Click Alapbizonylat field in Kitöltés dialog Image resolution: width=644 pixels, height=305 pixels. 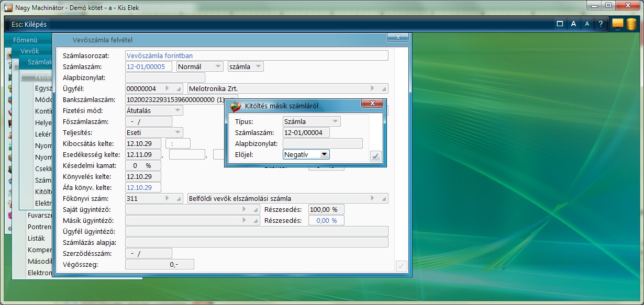(x=323, y=143)
